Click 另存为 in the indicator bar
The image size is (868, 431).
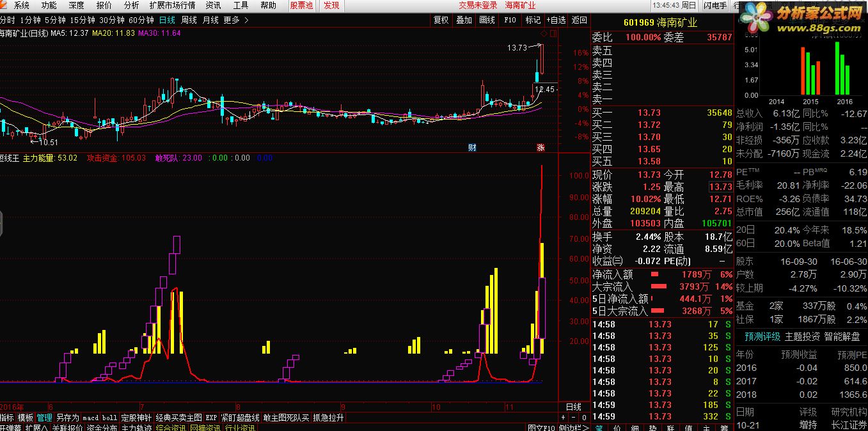pyautogui.click(x=67, y=418)
